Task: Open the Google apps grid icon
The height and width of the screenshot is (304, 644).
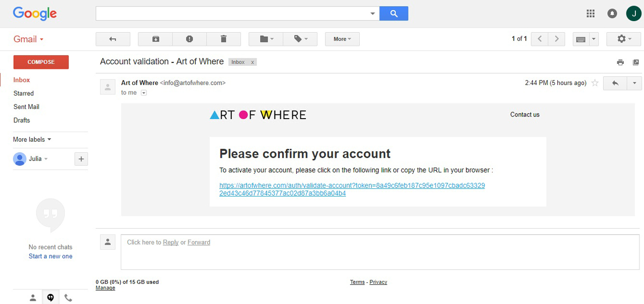Action: [591, 14]
